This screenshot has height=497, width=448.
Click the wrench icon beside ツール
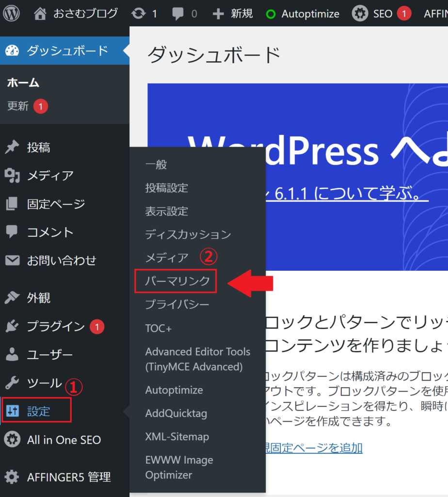coord(12,382)
